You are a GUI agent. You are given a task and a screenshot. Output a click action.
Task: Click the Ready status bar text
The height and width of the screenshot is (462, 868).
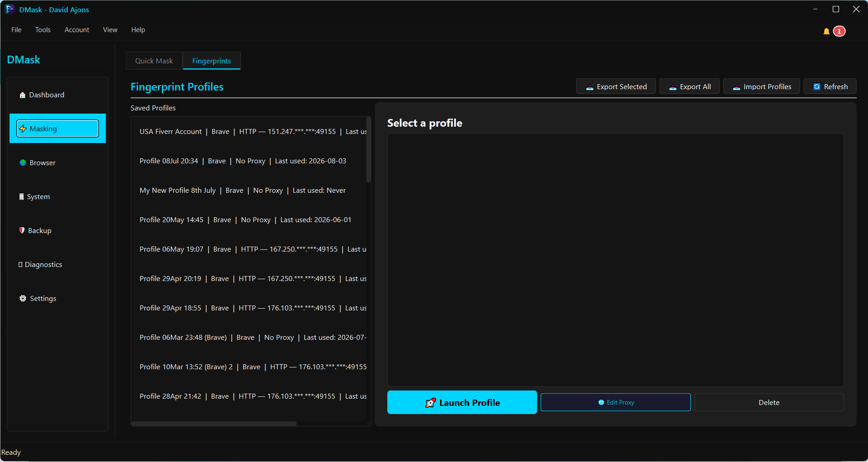click(x=11, y=452)
